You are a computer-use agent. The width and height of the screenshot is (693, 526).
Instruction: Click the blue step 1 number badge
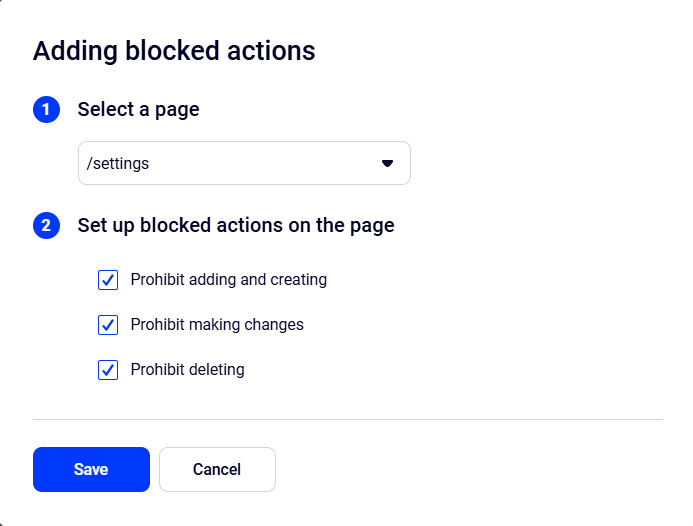46,110
